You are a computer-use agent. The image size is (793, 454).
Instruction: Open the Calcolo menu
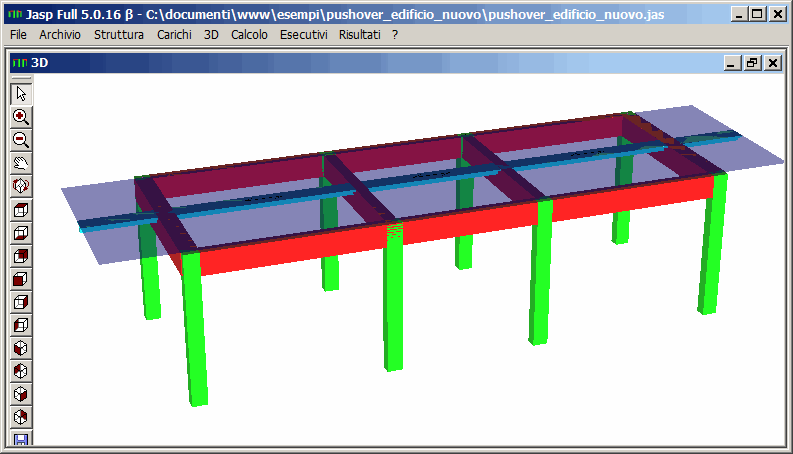point(249,35)
